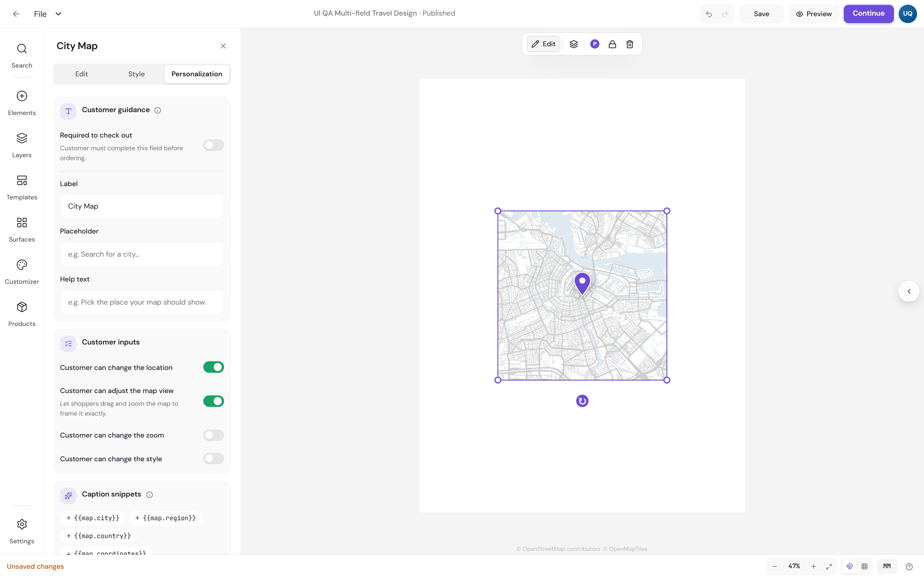Image resolution: width=924 pixels, height=578 pixels.
Task: Open the help question mark icon
Action: tap(909, 566)
